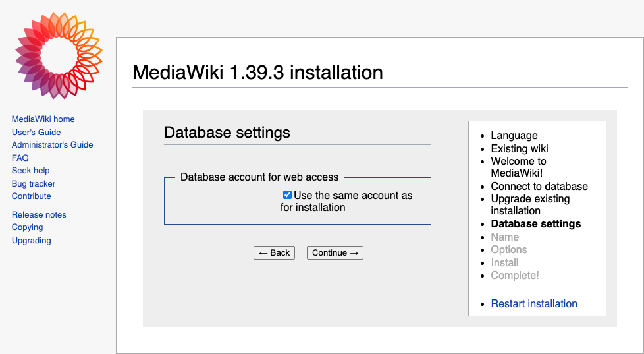View the Release notes link

tap(39, 215)
